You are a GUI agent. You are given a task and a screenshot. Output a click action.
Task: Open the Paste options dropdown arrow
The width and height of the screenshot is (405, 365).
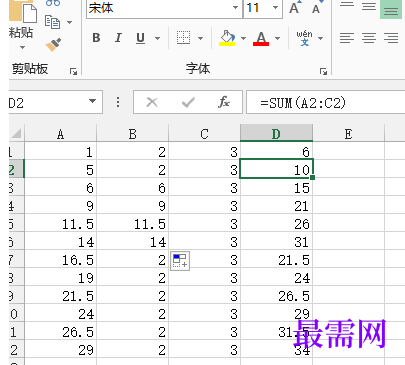[x=22, y=47]
